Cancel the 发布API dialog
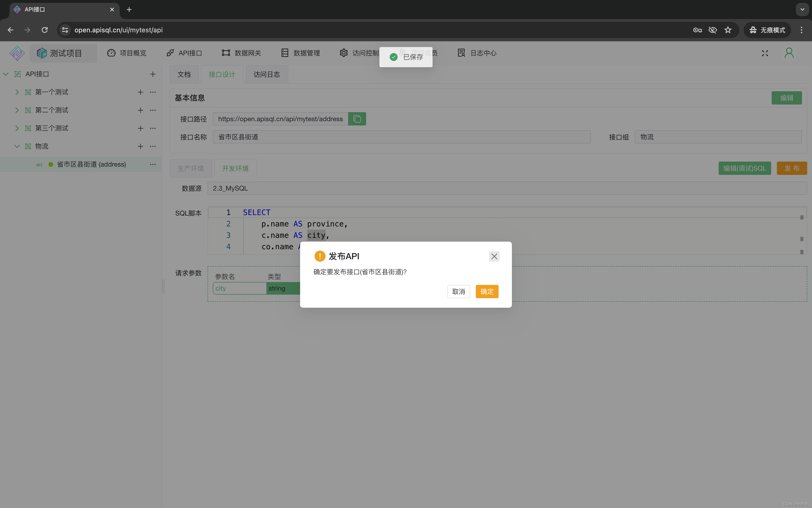Viewport: 812px width, 508px height. click(458, 291)
